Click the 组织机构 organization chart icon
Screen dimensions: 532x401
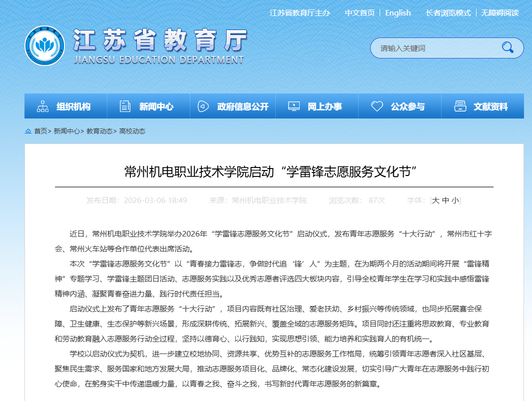pyautogui.click(x=42, y=106)
